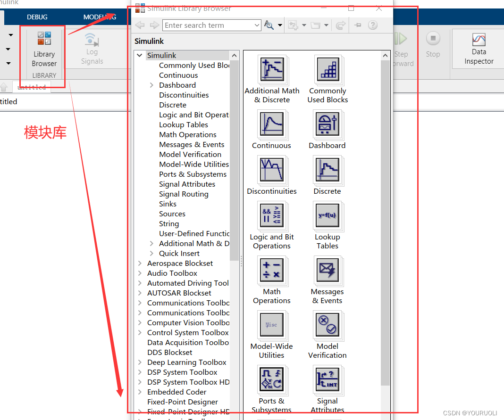The height and width of the screenshot is (420, 504).
Task: Select Ports & Subsystems in the library tree
Action: pos(193,174)
